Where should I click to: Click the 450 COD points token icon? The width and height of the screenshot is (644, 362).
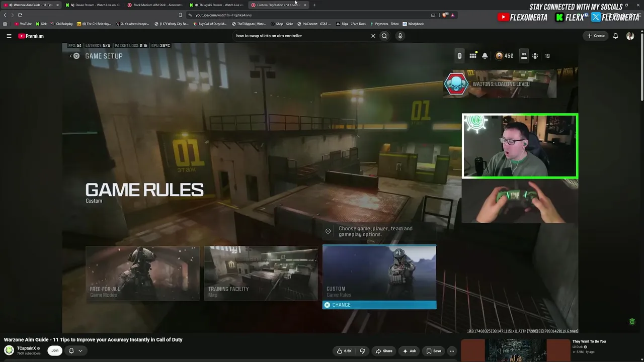[499, 56]
